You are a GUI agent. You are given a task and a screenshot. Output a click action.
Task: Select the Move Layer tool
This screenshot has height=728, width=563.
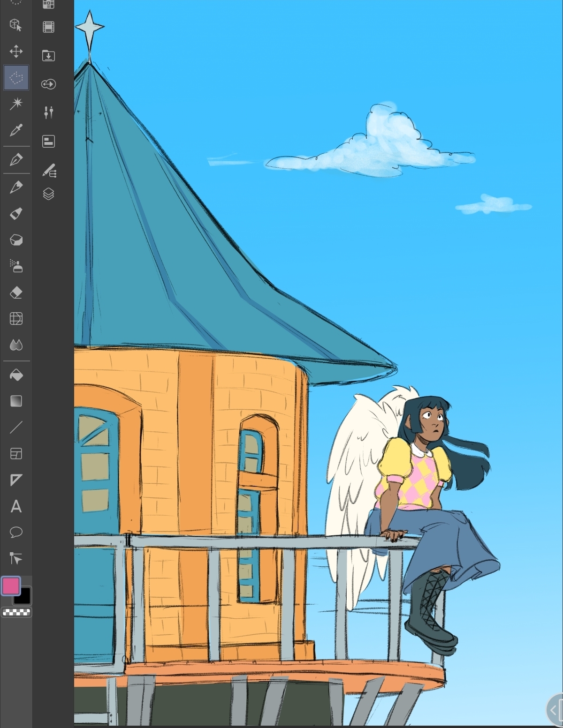16,51
